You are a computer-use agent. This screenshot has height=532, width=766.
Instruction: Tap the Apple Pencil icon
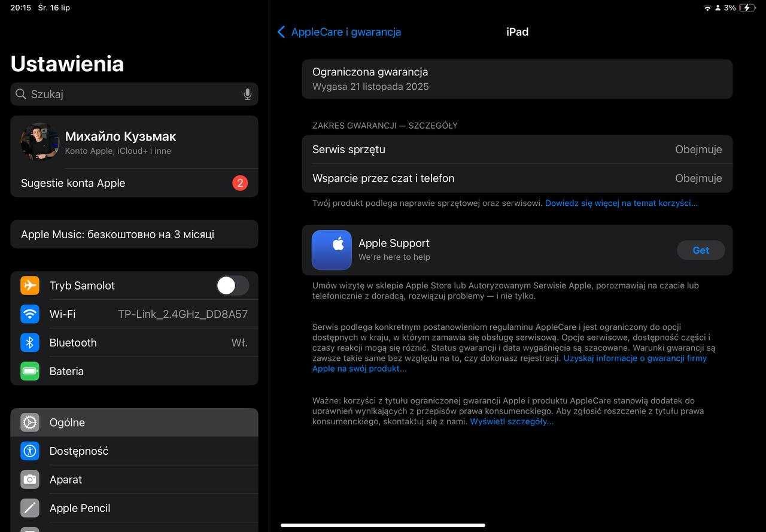coord(30,508)
